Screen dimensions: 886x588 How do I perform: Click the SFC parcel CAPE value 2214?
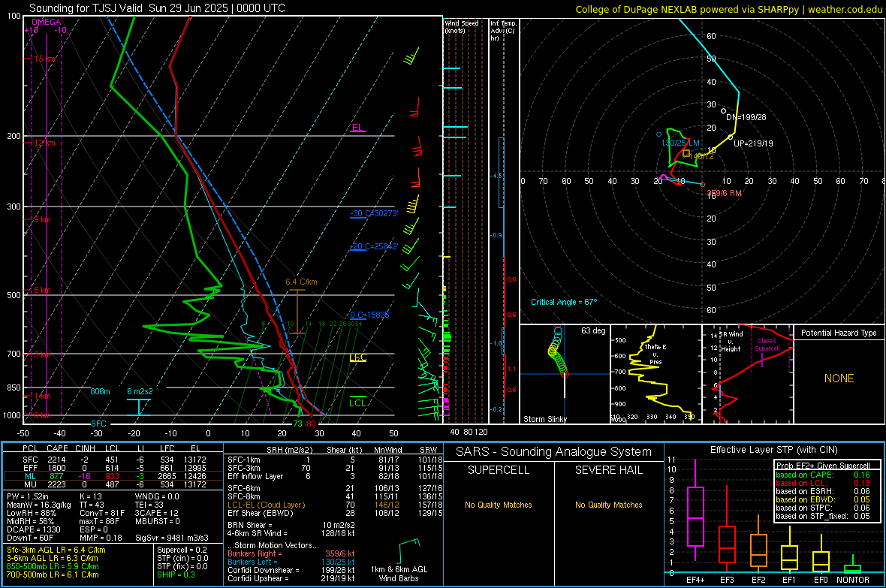coord(56,460)
